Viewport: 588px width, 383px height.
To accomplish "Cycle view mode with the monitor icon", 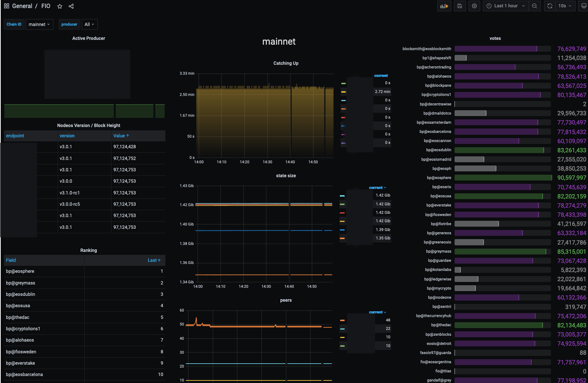I will coord(584,6).
